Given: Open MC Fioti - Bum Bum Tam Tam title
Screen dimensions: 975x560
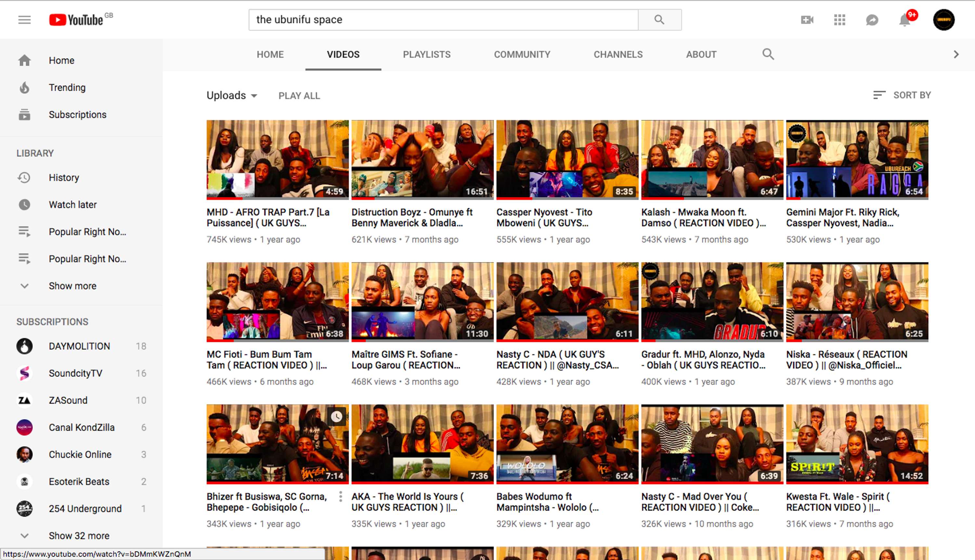Looking at the screenshot, I should point(266,359).
